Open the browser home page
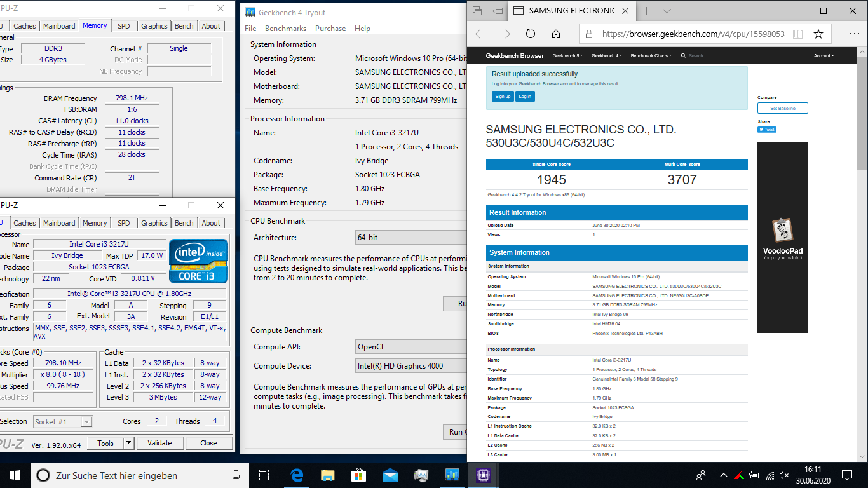This screenshot has width=868, height=488. [556, 34]
